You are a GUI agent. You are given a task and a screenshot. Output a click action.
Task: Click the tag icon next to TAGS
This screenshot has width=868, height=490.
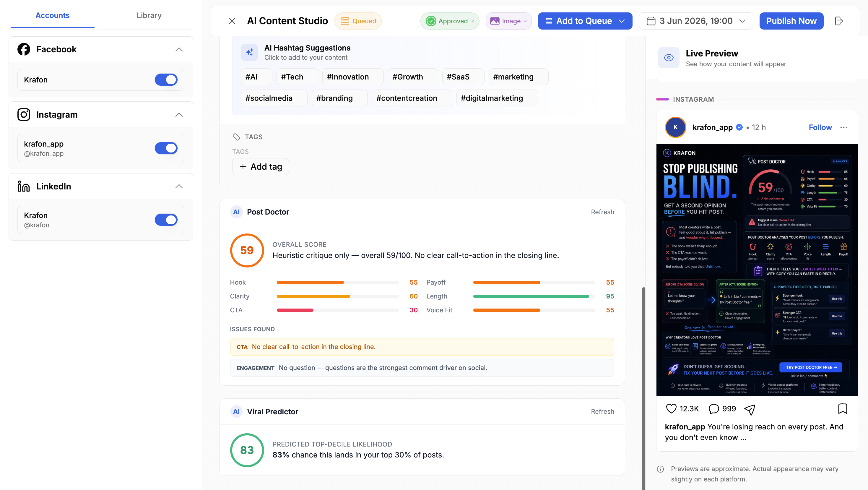[236, 137]
